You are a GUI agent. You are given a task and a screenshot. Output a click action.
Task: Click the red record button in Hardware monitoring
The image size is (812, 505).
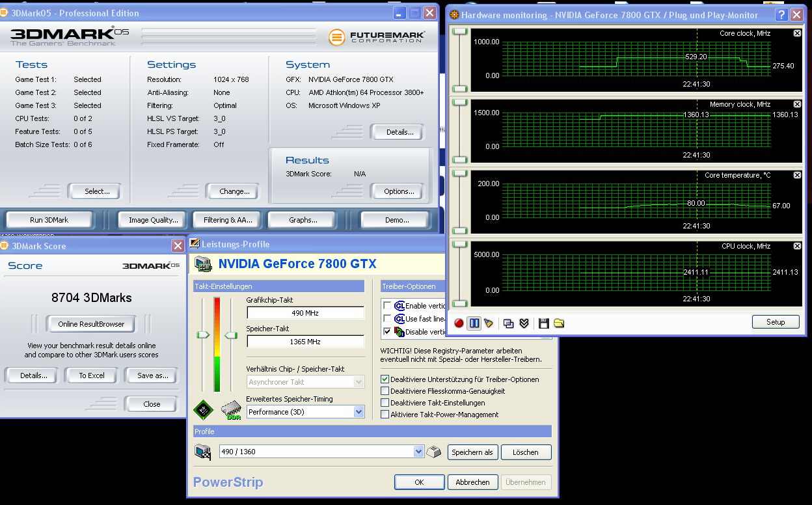(459, 323)
